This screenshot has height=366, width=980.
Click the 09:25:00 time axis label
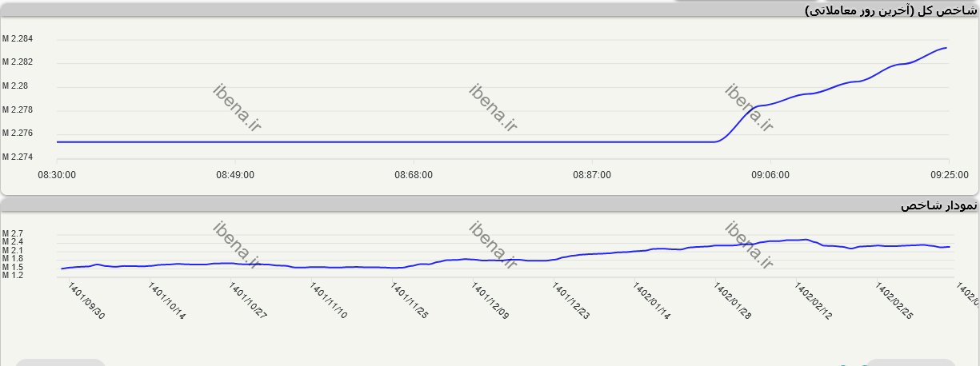coord(948,174)
